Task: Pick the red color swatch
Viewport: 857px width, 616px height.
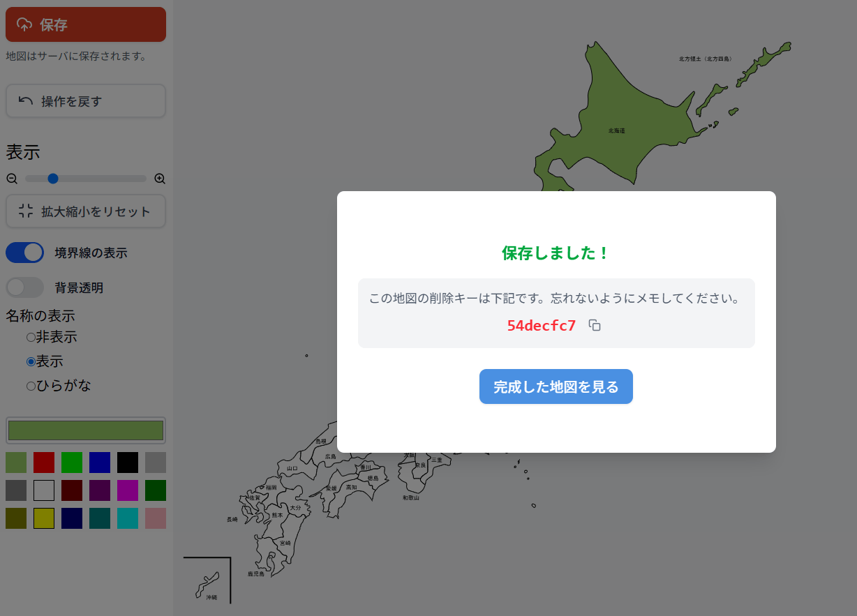Action: point(44,463)
